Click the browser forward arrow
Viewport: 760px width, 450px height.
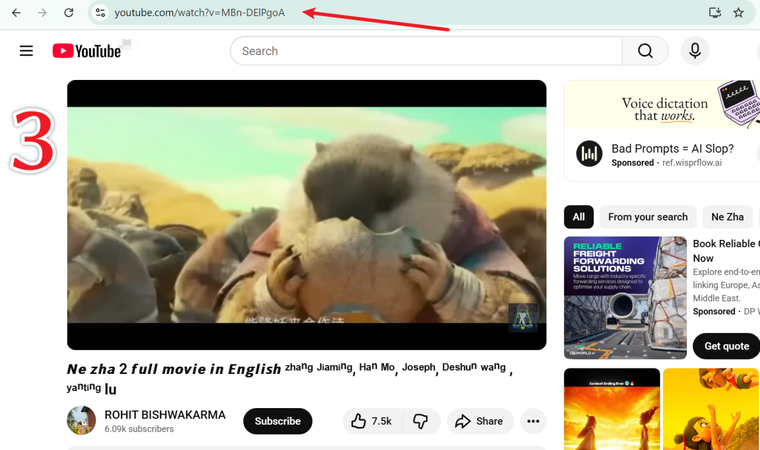(42, 13)
